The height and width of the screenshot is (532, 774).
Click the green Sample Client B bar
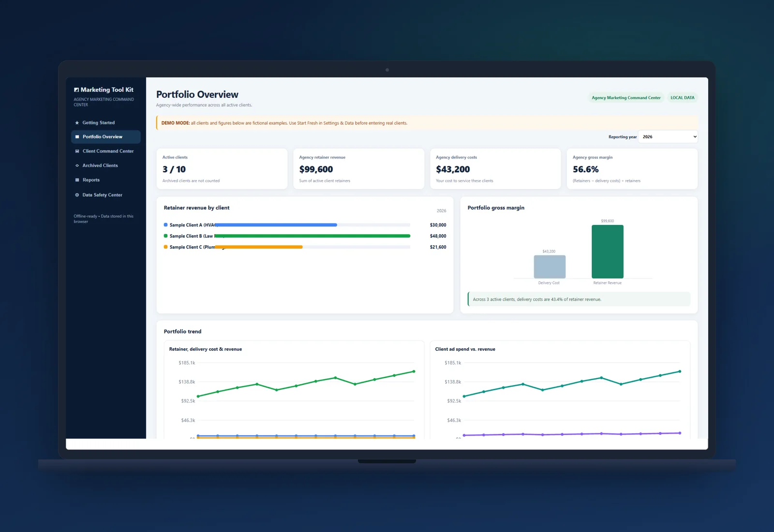click(x=313, y=236)
